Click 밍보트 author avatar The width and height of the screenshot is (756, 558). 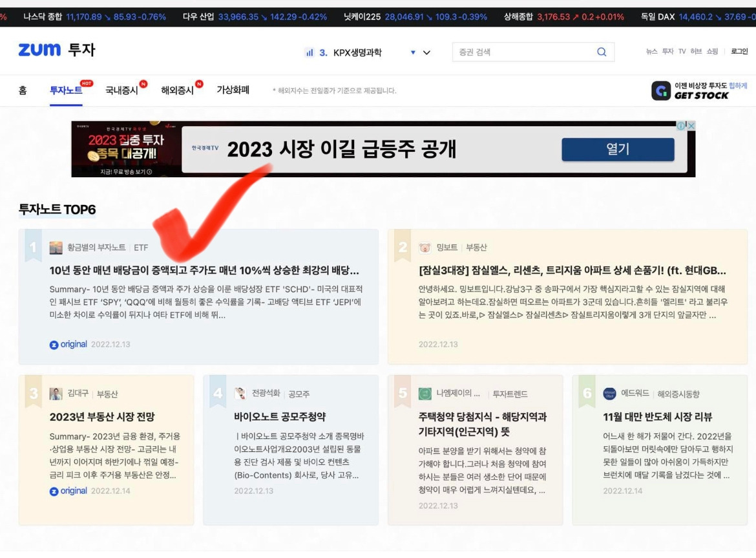pos(425,248)
